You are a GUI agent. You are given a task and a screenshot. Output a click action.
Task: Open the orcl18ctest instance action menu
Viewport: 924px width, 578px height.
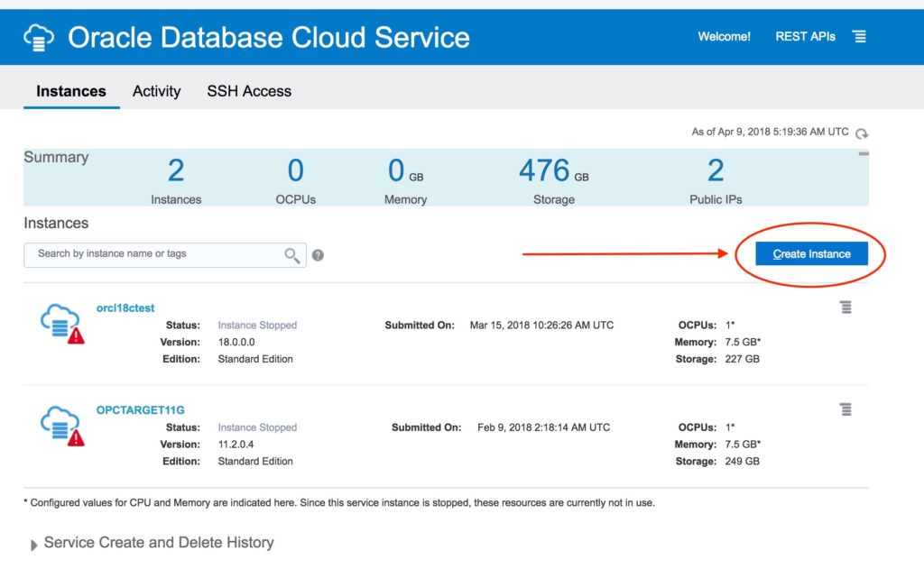tap(845, 307)
